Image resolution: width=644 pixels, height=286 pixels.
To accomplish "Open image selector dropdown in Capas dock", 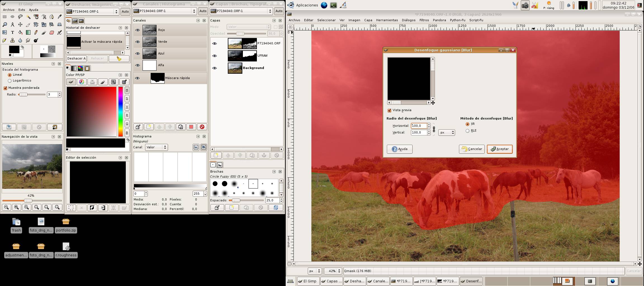I will [241, 11].
